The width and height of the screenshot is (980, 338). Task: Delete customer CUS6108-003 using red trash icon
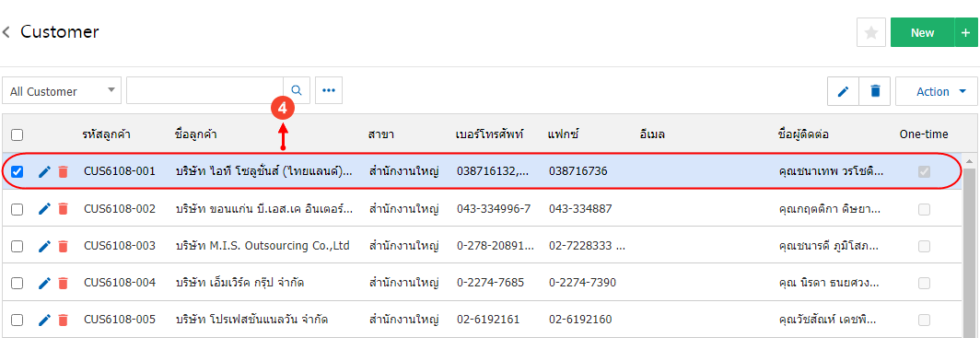(63, 246)
